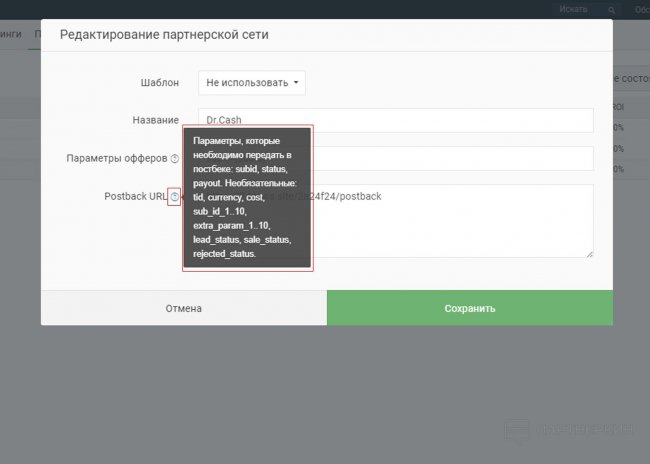Click the Postback URL label text

pyautogui.click(x=135, y=196)
